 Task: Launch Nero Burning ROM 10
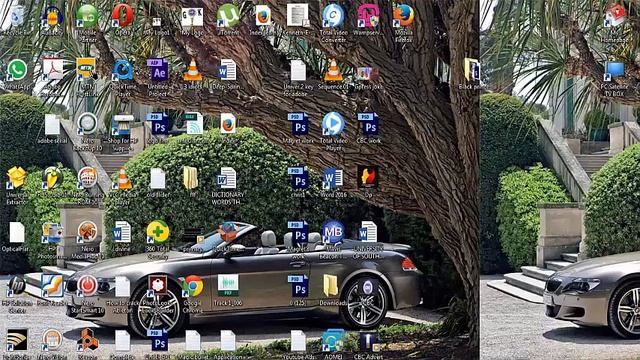tap(87, 179)
